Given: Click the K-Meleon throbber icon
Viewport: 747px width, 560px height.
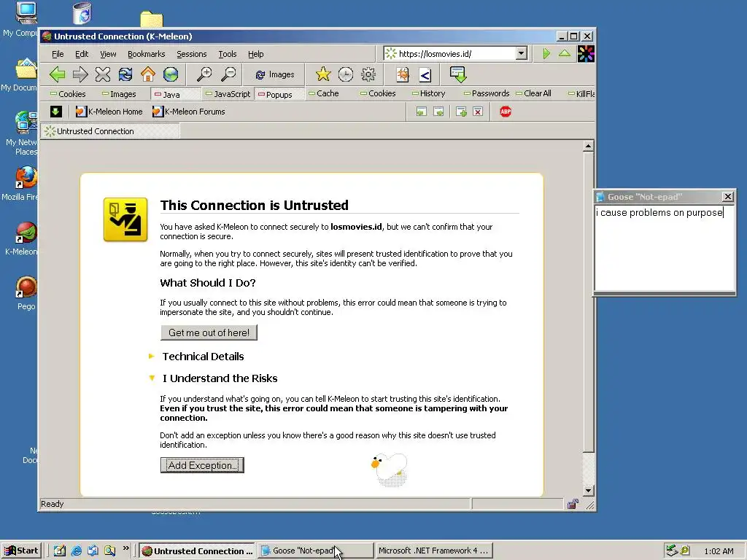Looking at the screenshot, I should (x=586, y=54).
